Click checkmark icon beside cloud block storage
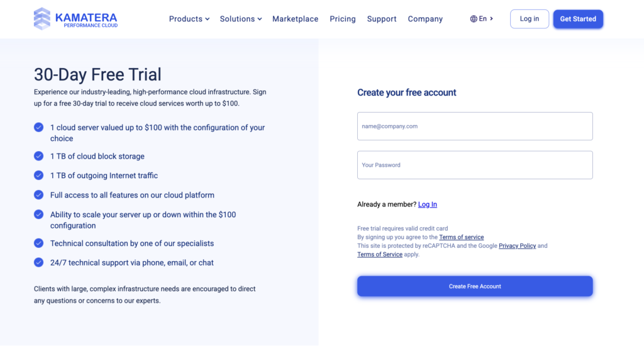644x353 pixels. coord(38,156)
